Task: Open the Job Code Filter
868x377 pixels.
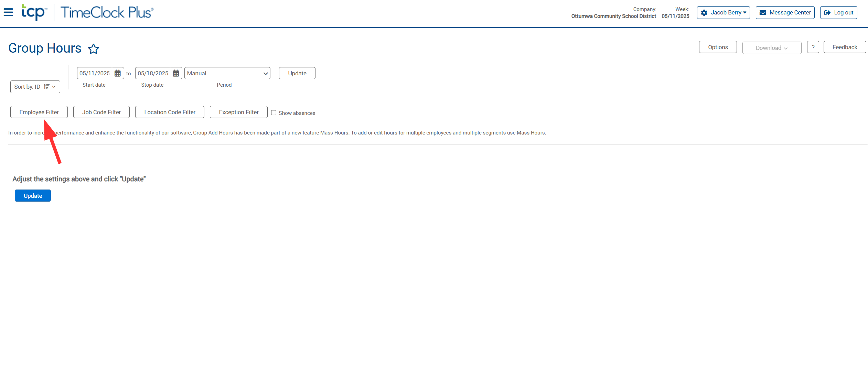Action: [x=101, y=112]
